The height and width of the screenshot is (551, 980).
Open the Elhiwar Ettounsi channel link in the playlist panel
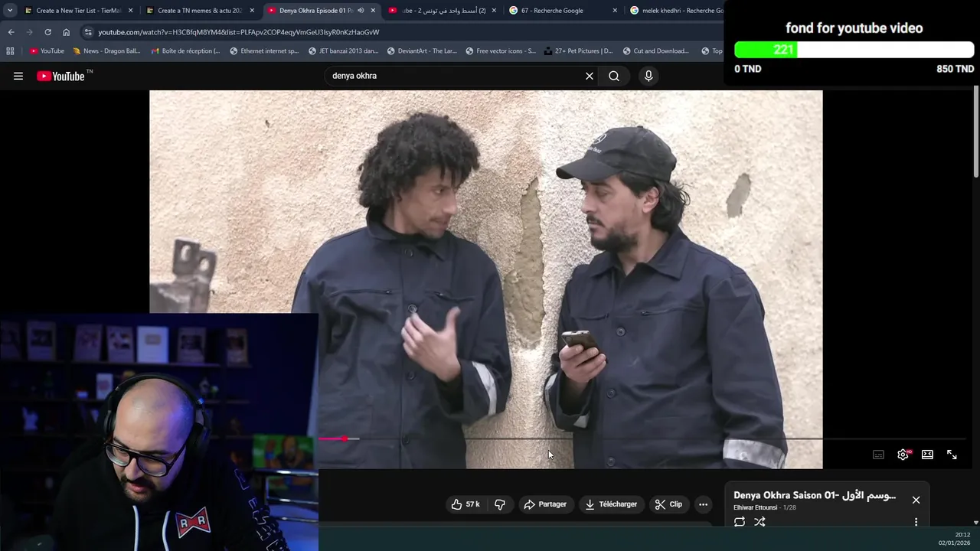click(x=755, y=507)
